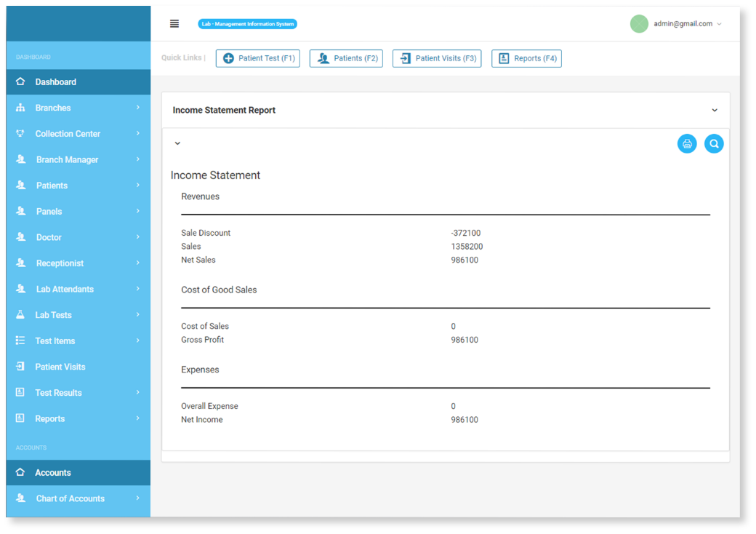Go to Patient Visits in sidebar
This screenshot has width=756, height=534.
(x=78, y=367)
